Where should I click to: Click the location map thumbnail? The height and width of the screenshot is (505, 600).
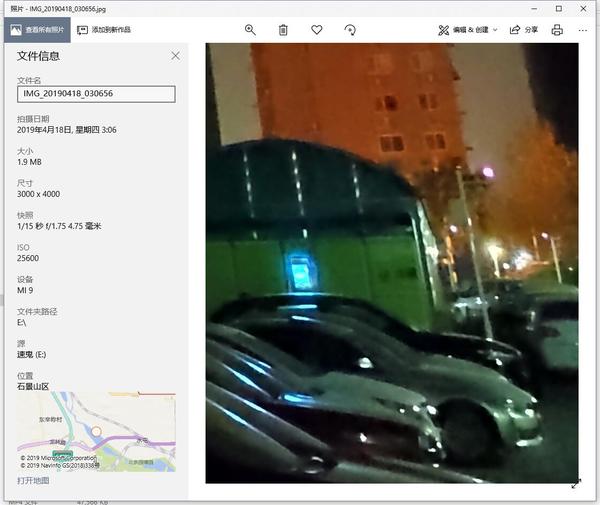(x=96, y=431)
